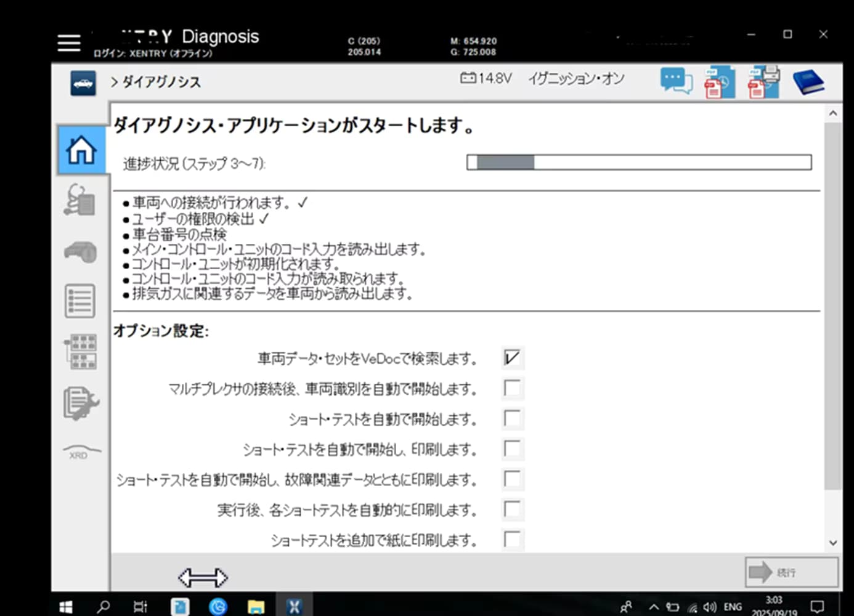Open the blue help book icon
This screenshot has height=616, width=854.
coord(808,82)
